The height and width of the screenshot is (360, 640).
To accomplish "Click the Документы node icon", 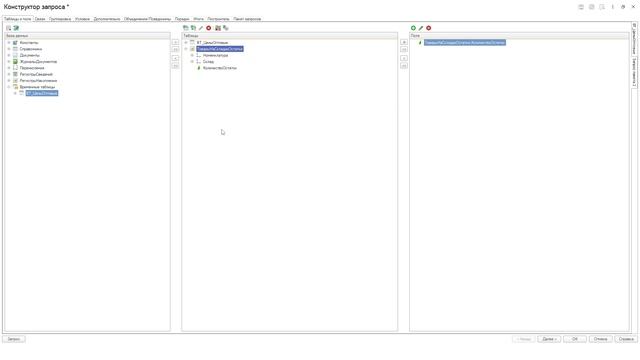I will (x=16, y=55).
